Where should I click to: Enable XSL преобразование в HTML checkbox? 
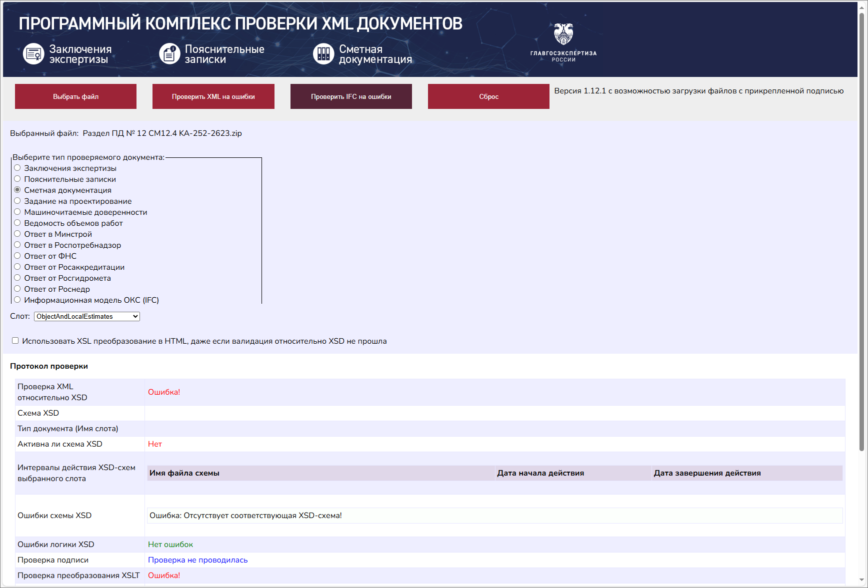(15, 340)
